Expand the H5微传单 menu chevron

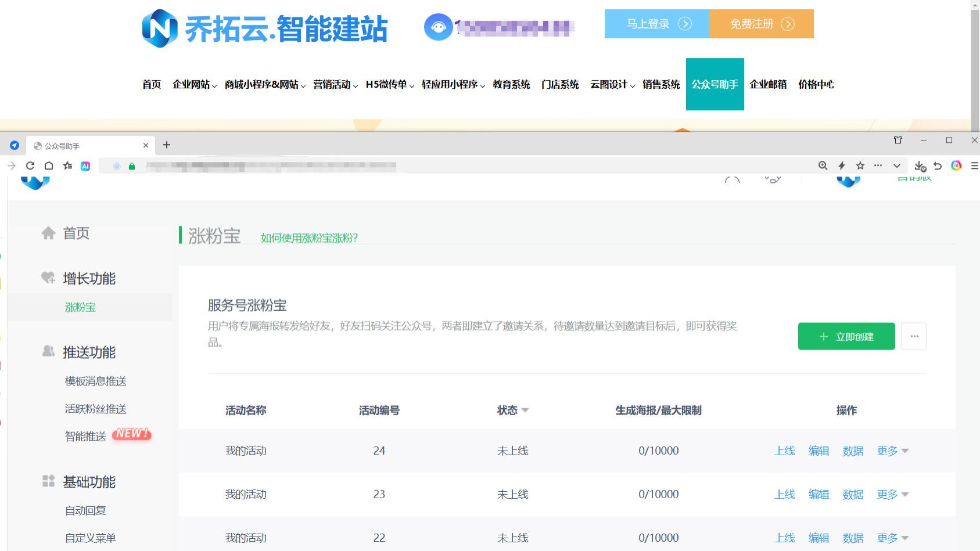[412, 86]
